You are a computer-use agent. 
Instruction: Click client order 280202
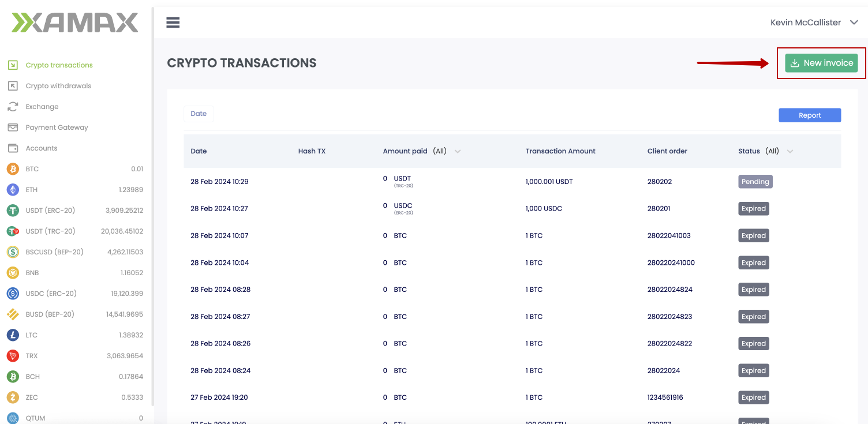tap(660, 182)
